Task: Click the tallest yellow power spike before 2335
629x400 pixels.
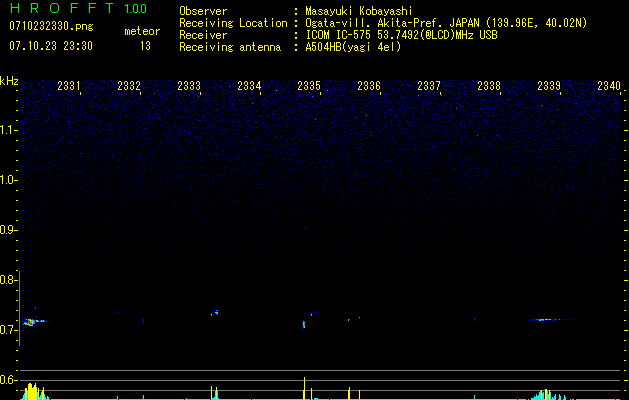Action: point(304,388)
